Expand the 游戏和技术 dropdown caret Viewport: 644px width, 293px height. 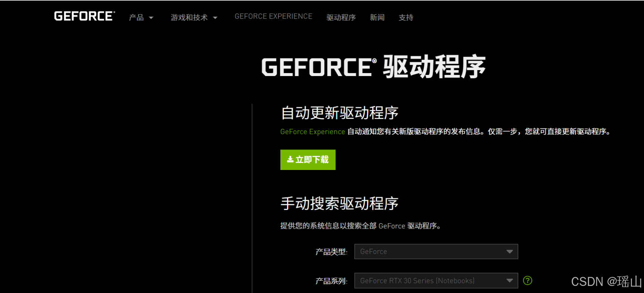coord(215,18)
